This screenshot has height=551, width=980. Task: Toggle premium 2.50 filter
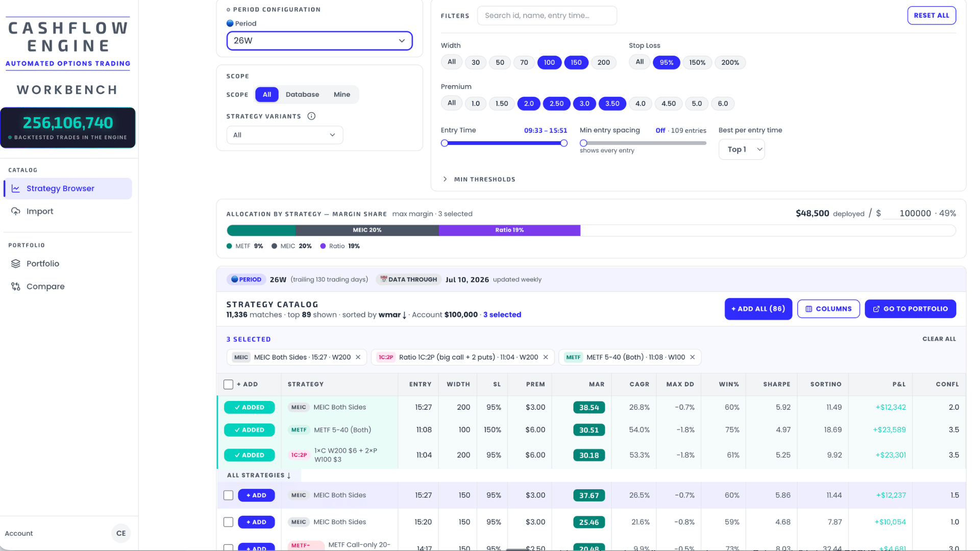coord(556,104)
